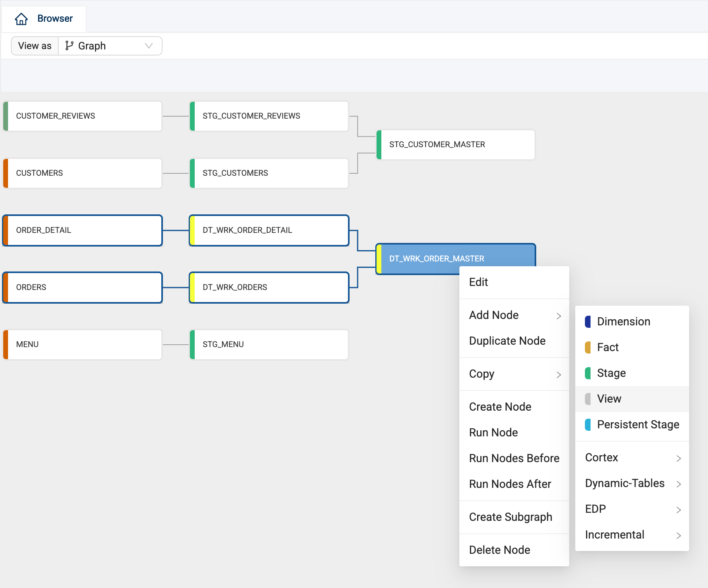The image size is (708, 588).
Task: Click Delete Node menu entry
Action: click(x=499, y=550)
